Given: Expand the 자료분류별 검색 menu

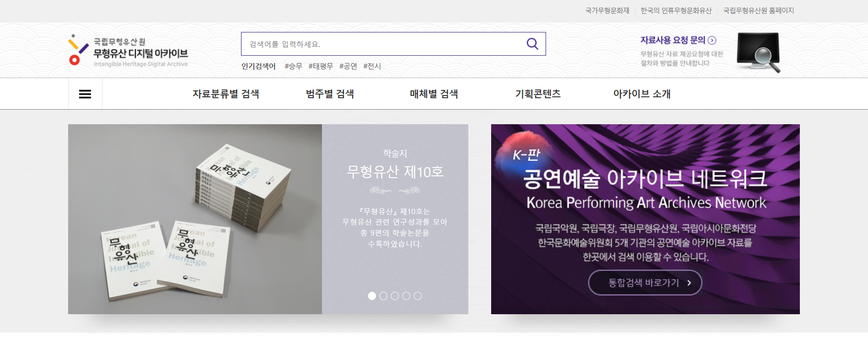Looking at the screenshot, I should pos(225,94).
